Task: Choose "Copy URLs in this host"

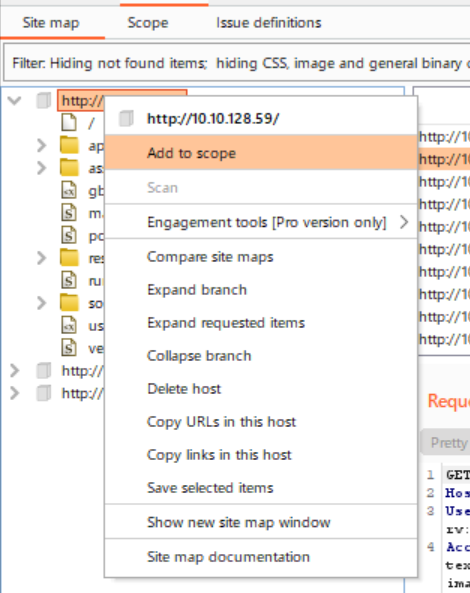Action: [x=261, y=422]
